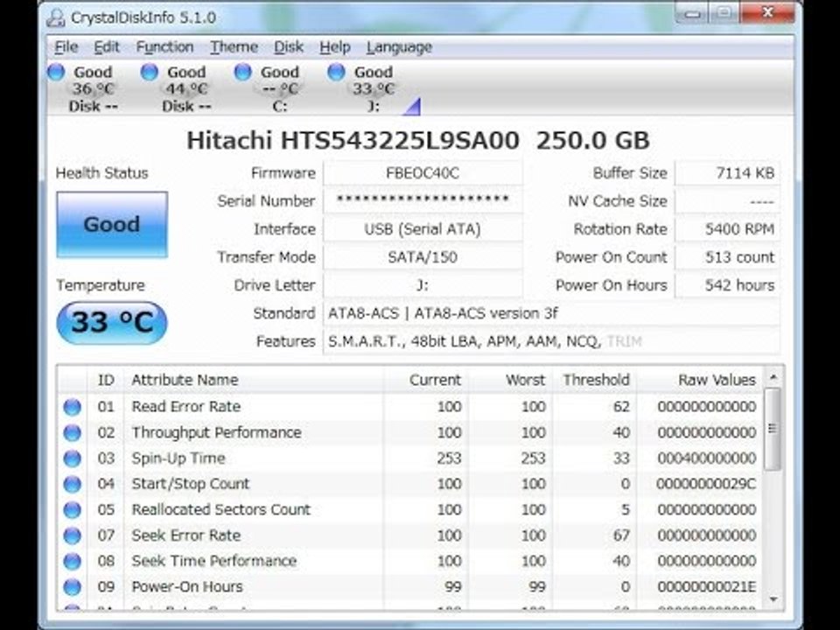840x630 pixels.
Task: Select the Throughput Performance attribute name
Action: tap(216, 433)
